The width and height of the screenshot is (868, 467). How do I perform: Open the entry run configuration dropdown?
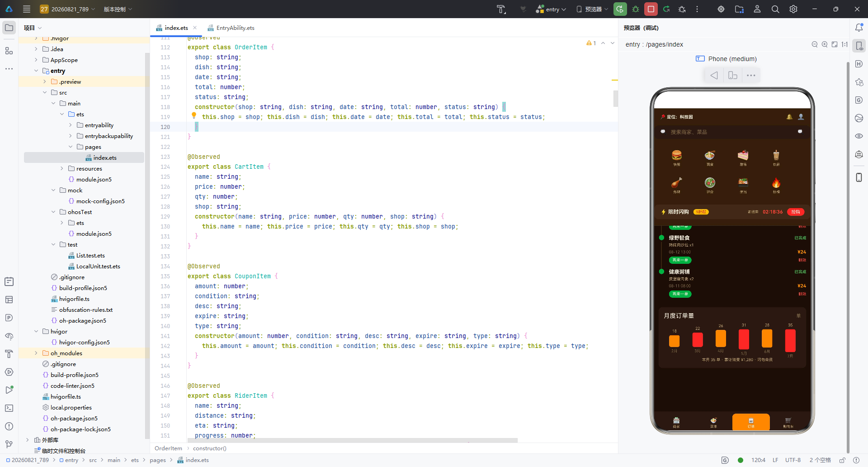[551, 9]
